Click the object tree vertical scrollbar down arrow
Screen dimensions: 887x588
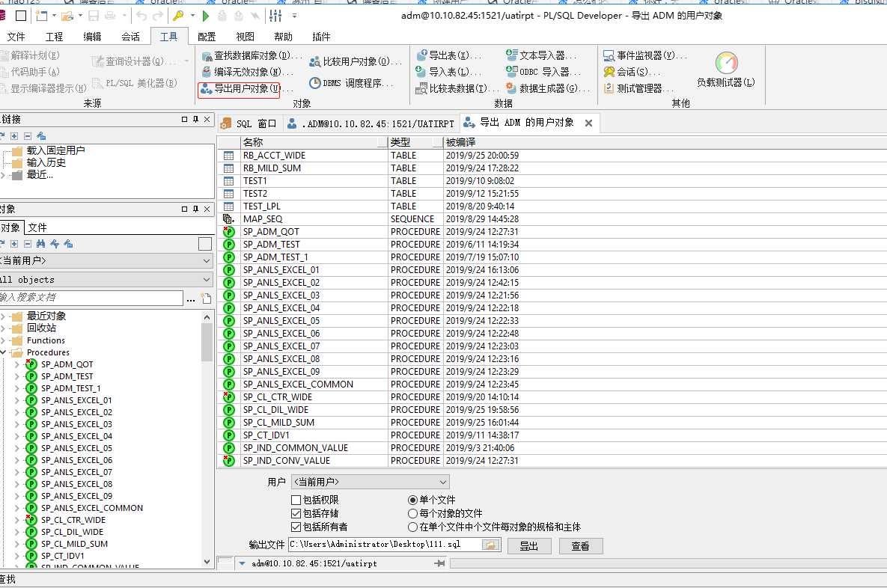point(207,562)
